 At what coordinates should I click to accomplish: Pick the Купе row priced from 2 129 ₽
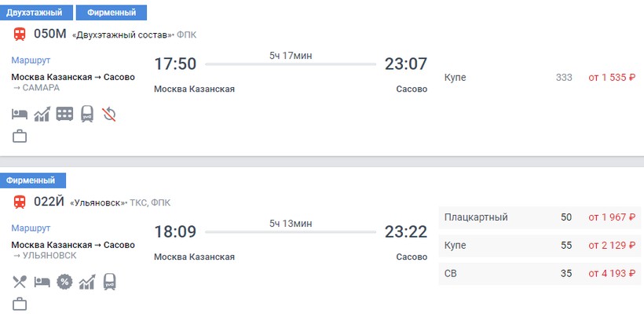[541, 246]
